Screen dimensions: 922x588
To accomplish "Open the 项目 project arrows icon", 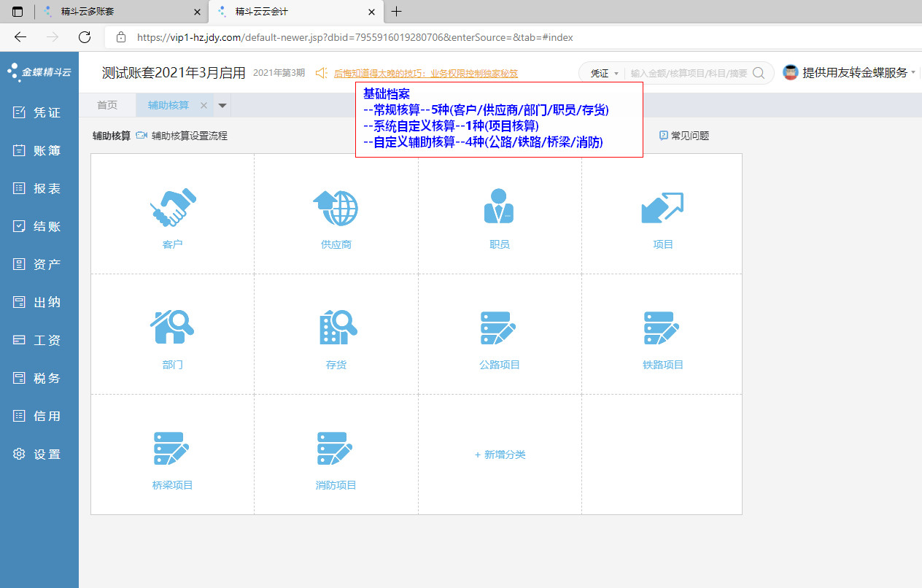I will coord(662,207).
